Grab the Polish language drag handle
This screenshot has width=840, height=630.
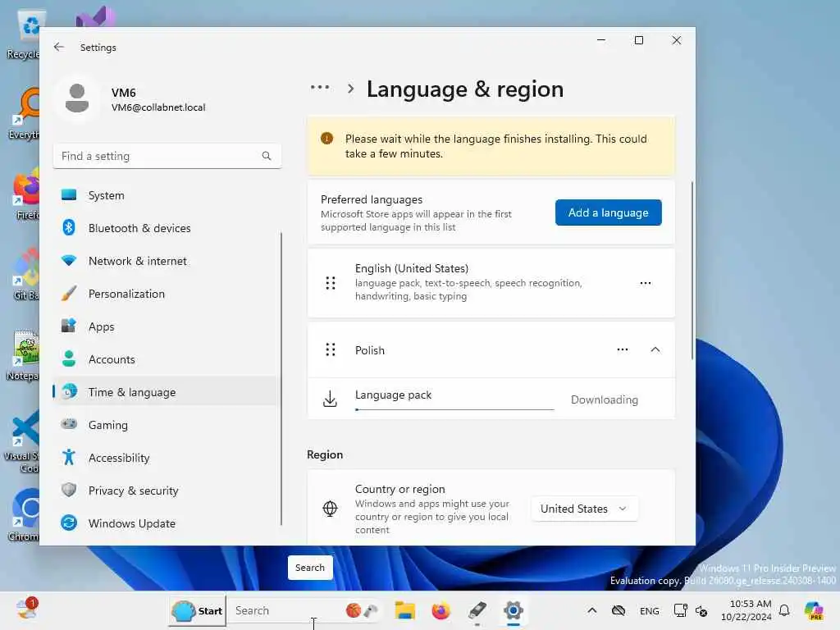click(x=331, y=349)
